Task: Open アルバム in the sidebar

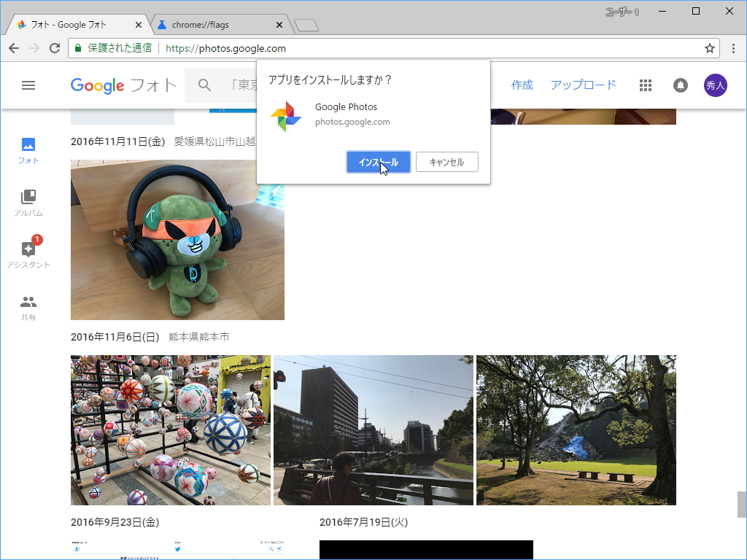Action: 28,203
